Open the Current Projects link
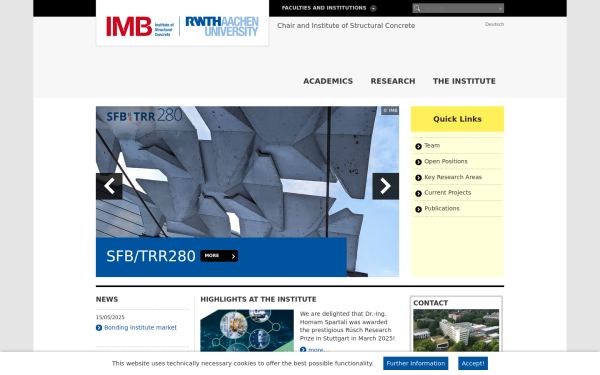 [448, 193]
